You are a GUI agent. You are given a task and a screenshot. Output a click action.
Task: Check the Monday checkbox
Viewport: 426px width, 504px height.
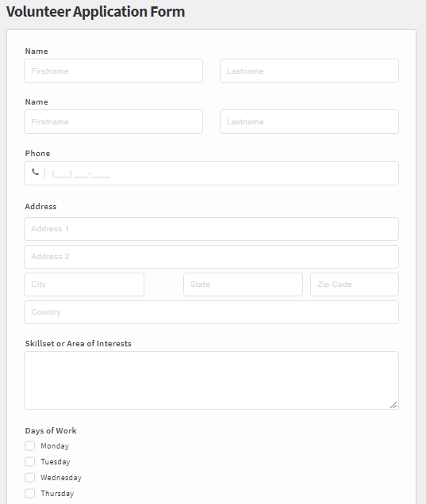[x=29, y=446]
